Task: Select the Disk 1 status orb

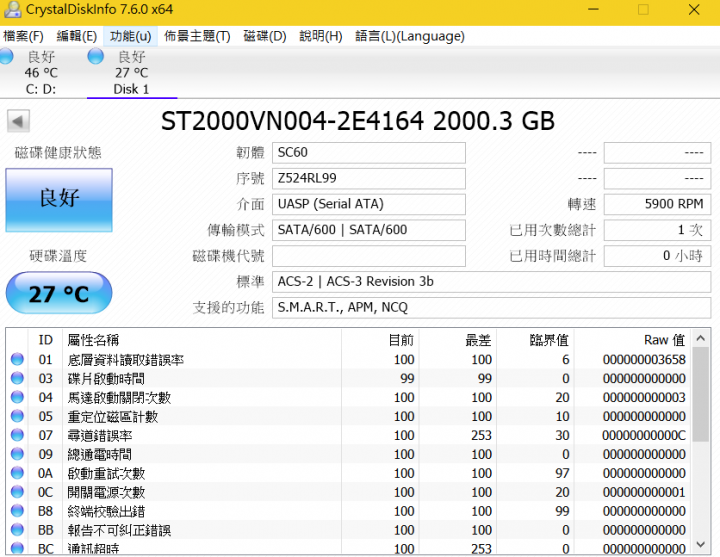Action: click(96, 56)
